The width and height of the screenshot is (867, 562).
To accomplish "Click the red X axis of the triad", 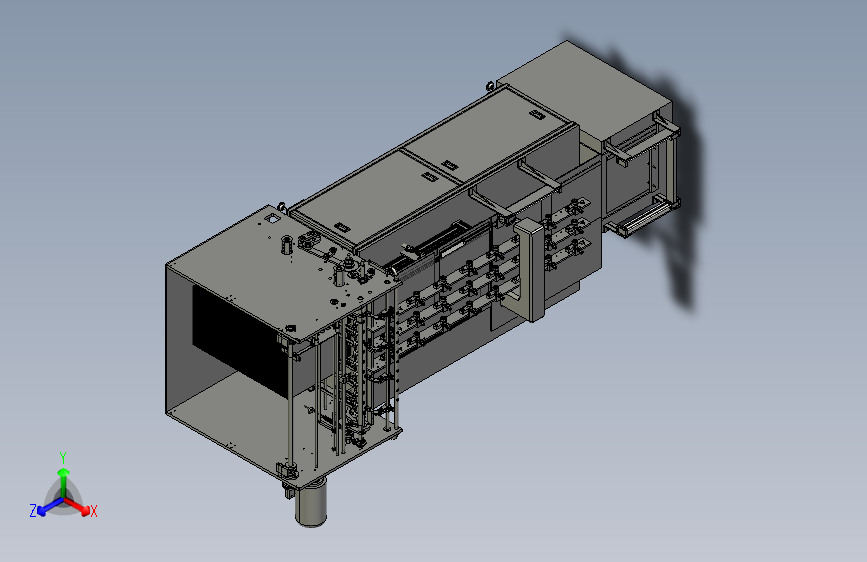I will (78, 506).
